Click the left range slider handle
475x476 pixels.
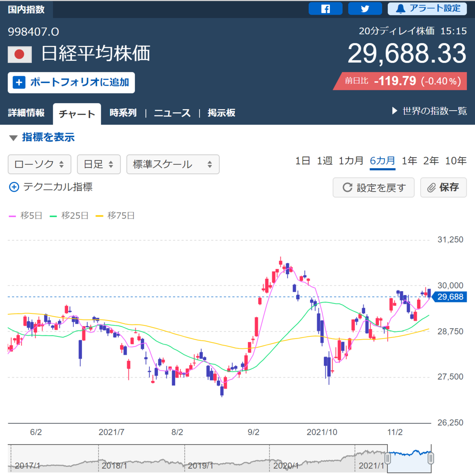388,459
